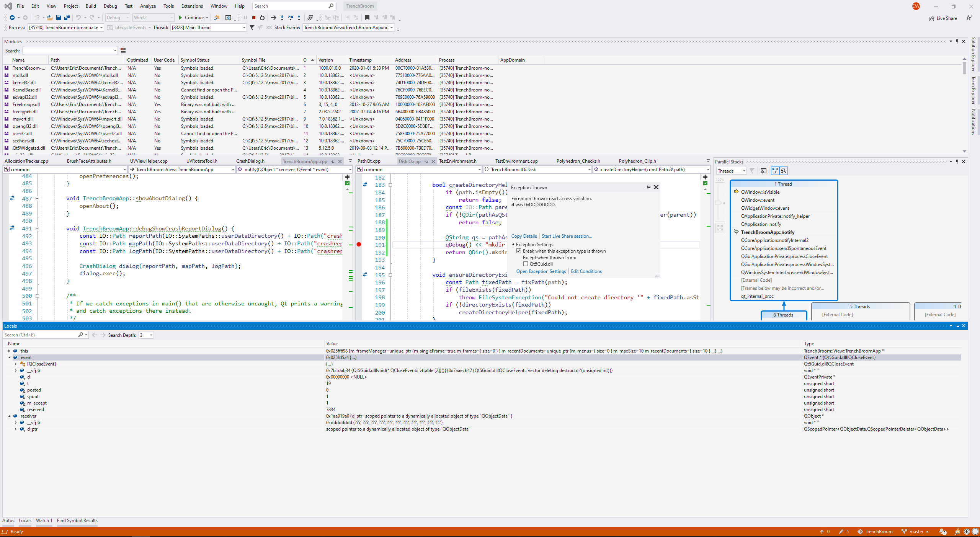Collapse the 'receiver' variable in Locals
This screenshot has height=537, width=980.
click(x=9, y=416)
